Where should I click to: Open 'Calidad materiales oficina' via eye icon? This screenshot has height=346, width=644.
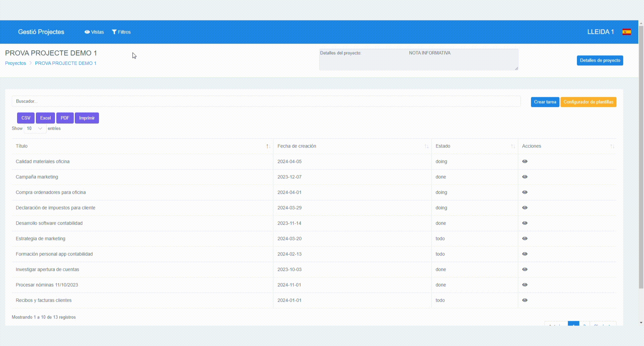pyautogui.click(x=525, y=161)
